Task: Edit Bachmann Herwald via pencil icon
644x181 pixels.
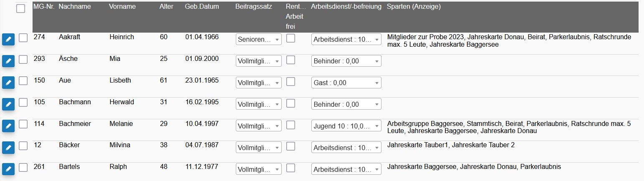Action: [8, 105]
